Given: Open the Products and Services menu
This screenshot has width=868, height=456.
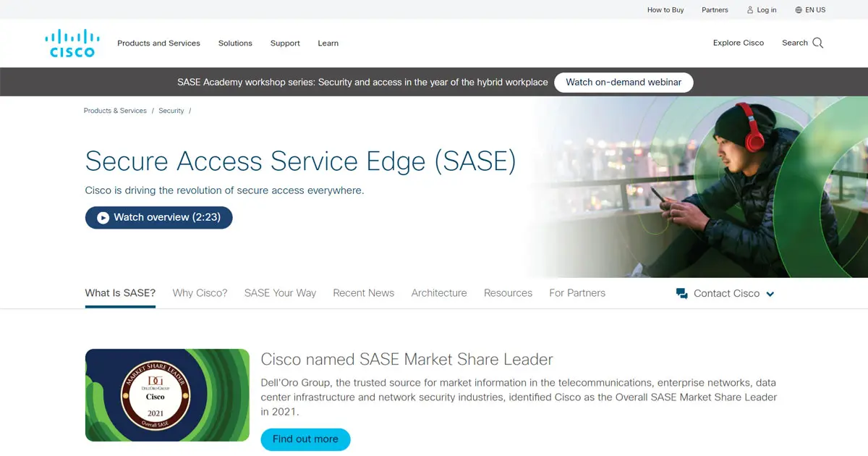Looking at the screenshot, I should click(x=158, y=43).
